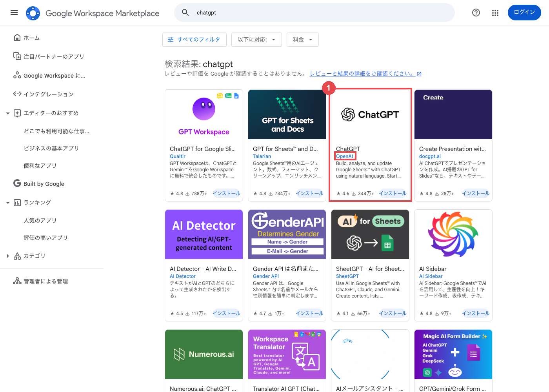This screenshot has width=549, height=392.
Task: Open the Magic AI Form Builder thumbnail
Action: (453, 354)
